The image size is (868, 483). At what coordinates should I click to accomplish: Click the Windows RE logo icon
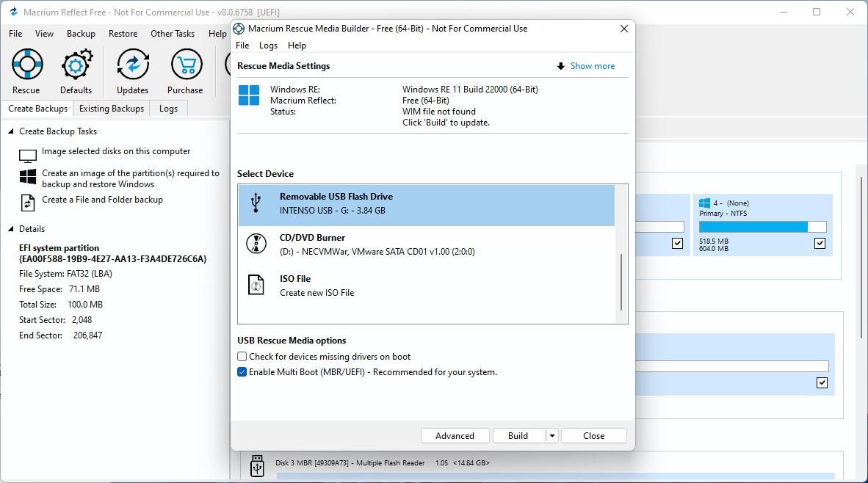[x=248, y=95]
